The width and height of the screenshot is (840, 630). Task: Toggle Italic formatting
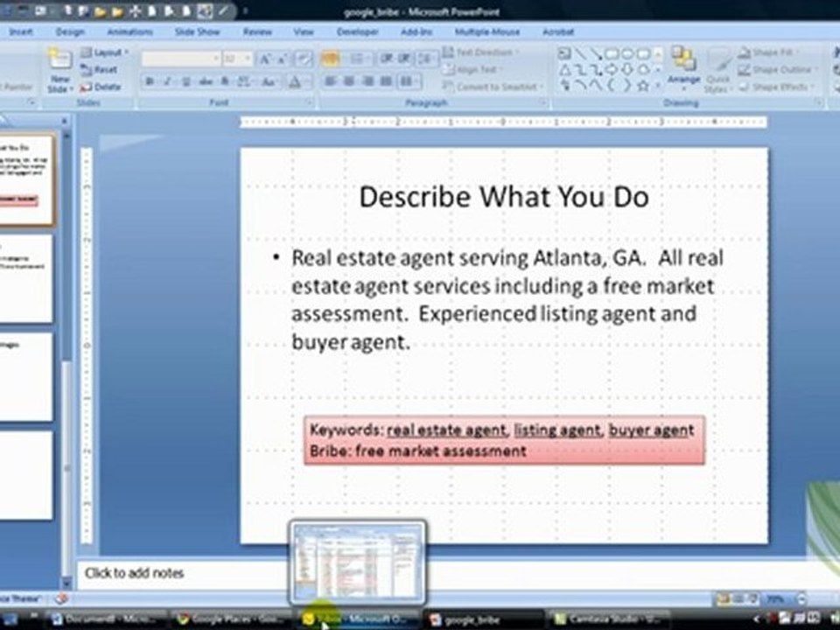[x=167, y=81]
